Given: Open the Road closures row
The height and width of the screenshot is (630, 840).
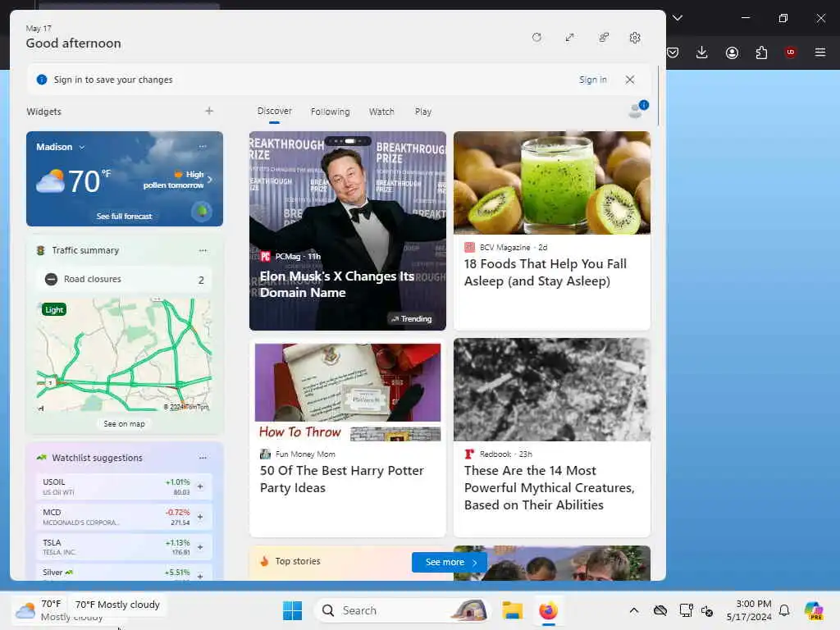Looking at the screenshot, I should (x=125, y=279).
